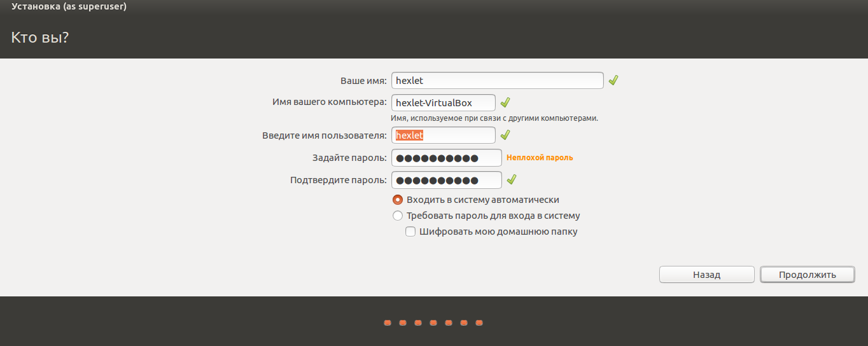Click the 'Подтвердите пароль' field
Image resolution: width=868 pixels, height=346 pixels.
[x=446, y=180]
